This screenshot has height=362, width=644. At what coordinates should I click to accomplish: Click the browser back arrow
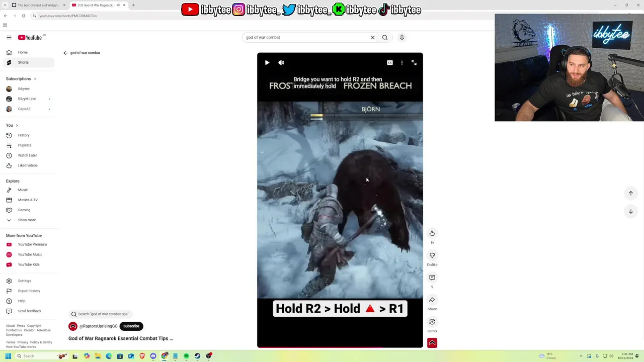pyautogui.click(x=6, y=16)
